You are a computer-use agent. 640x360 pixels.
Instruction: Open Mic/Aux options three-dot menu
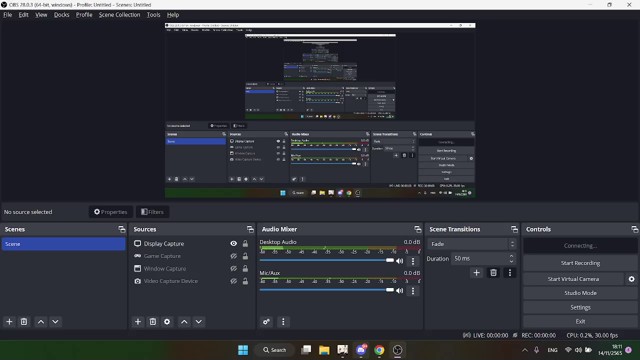click(413, 291)
